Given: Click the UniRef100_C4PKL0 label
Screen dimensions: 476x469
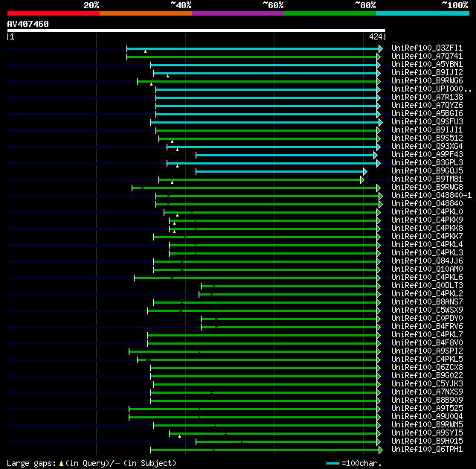Looking at the screenshot, I should point(427,212).
